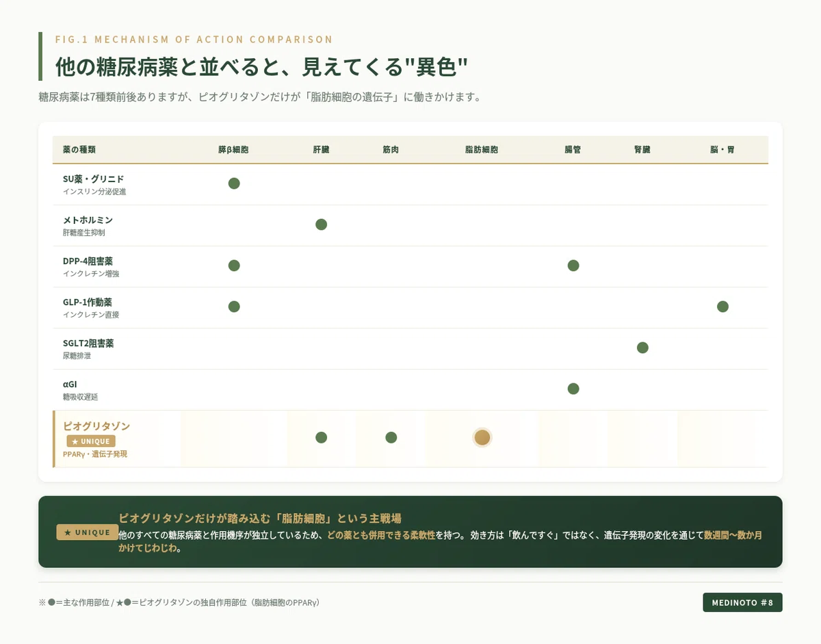
Task: Click the インクレチン増強 subtitle
Action: click(x=91, y=274)
